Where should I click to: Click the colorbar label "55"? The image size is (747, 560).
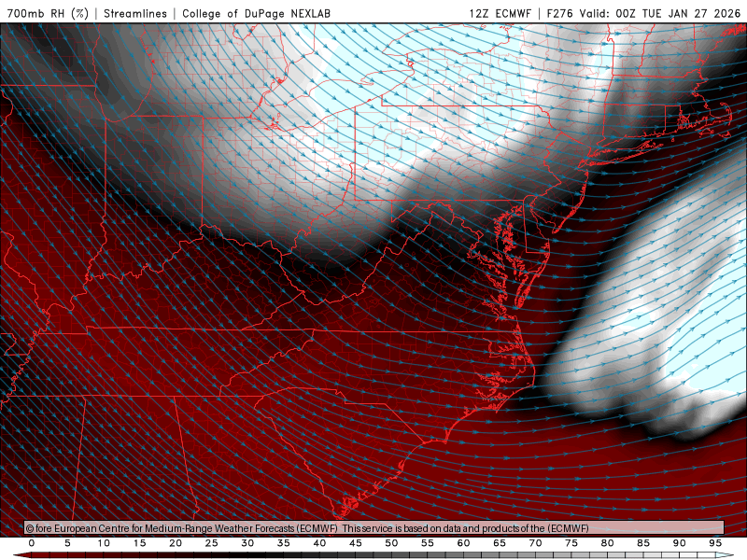(428, 543)
